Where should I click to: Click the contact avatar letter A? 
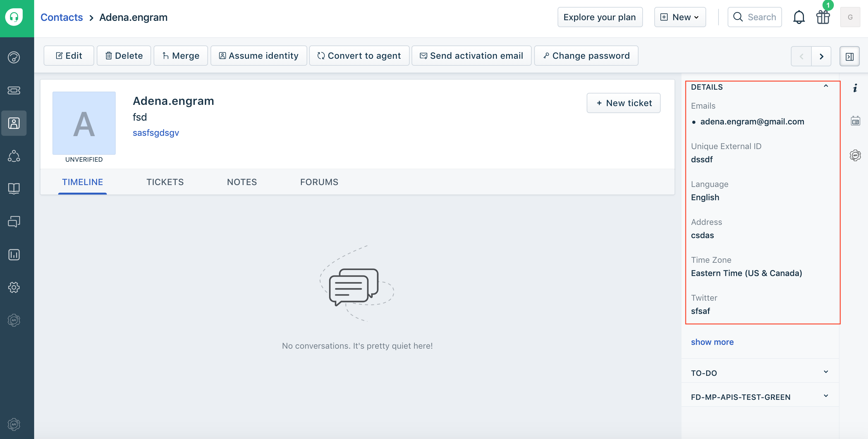[84, 123]
